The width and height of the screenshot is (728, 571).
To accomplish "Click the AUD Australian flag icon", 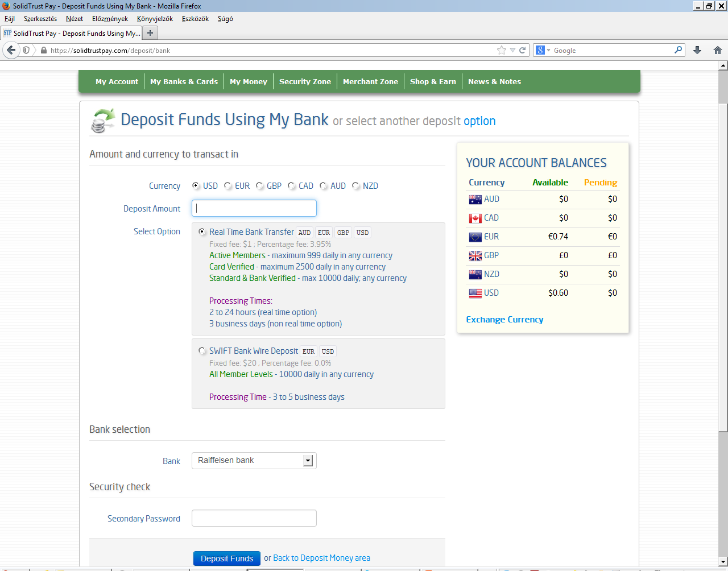I will [475, 199].
